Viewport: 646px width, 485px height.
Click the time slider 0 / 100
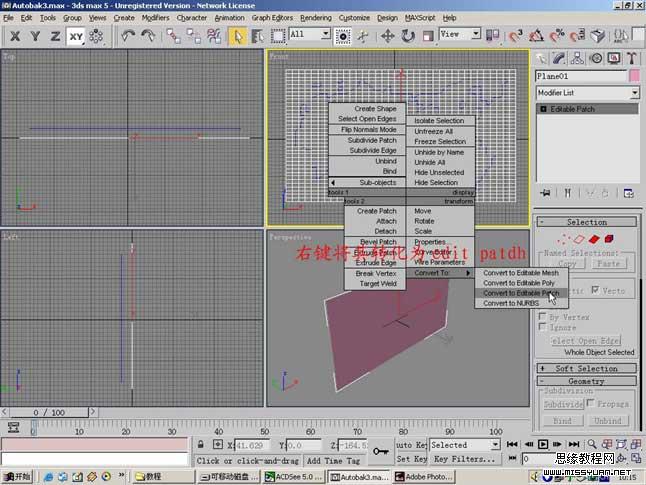click(49, 412)
